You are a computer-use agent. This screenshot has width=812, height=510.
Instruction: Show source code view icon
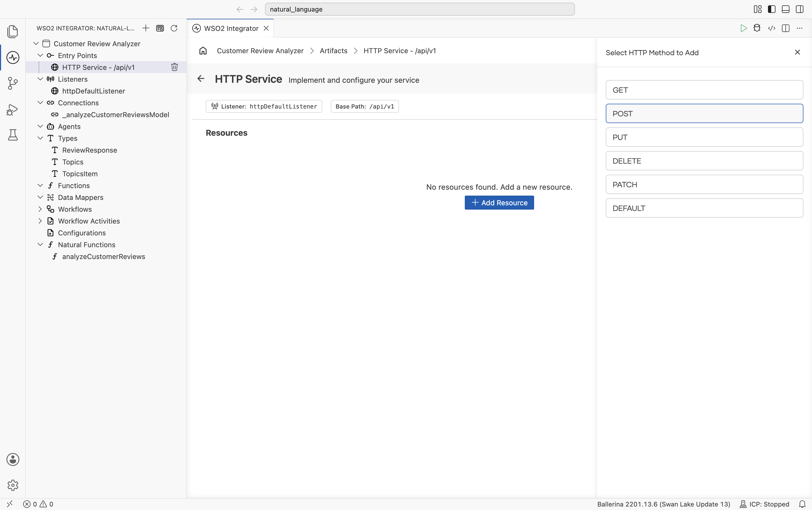point(771,28)
